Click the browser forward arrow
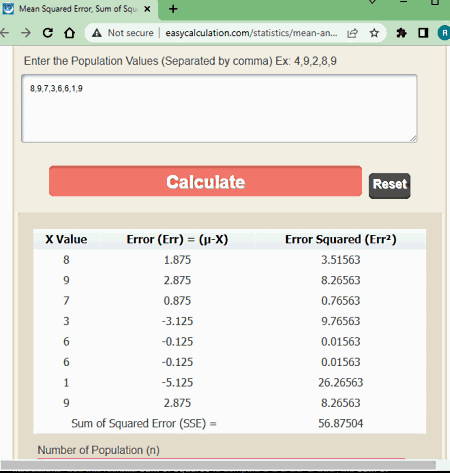Screen dimensions: 450x473 point(26,33)
